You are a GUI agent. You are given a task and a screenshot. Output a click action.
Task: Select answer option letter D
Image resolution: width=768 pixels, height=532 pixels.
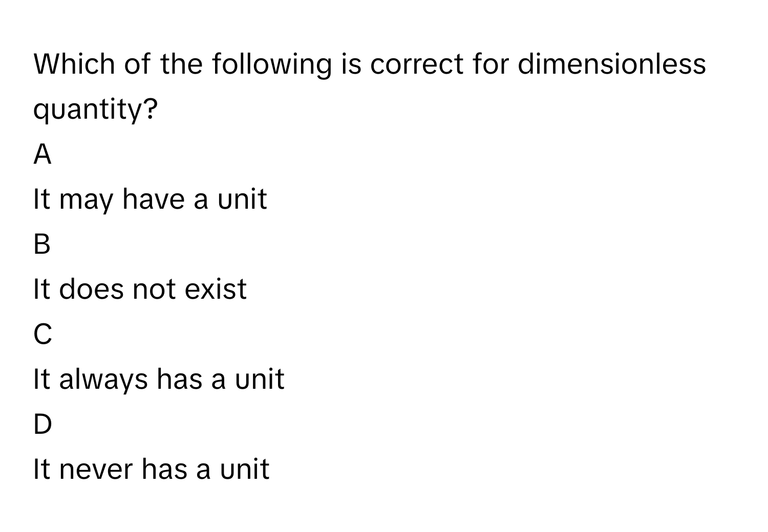[42, 425]
